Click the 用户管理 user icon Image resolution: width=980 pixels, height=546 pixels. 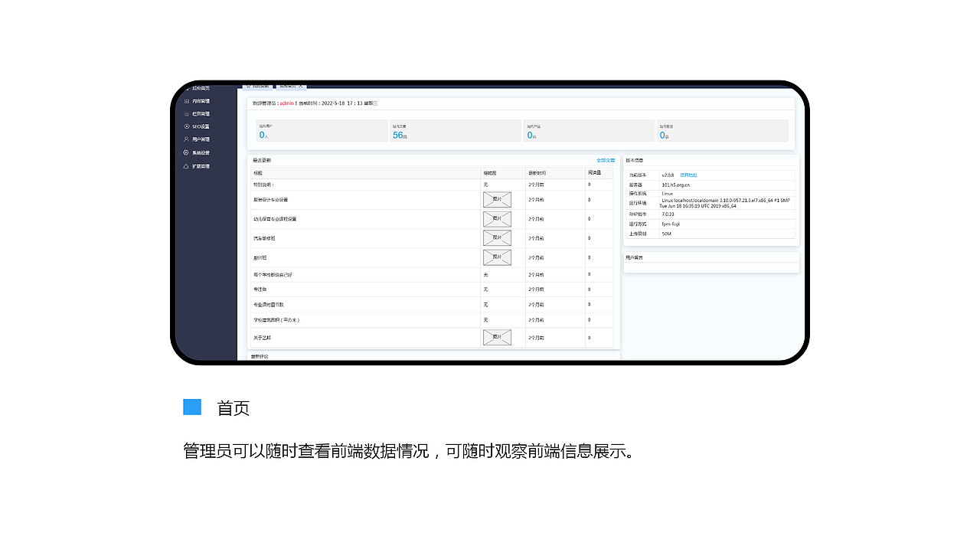188,139
